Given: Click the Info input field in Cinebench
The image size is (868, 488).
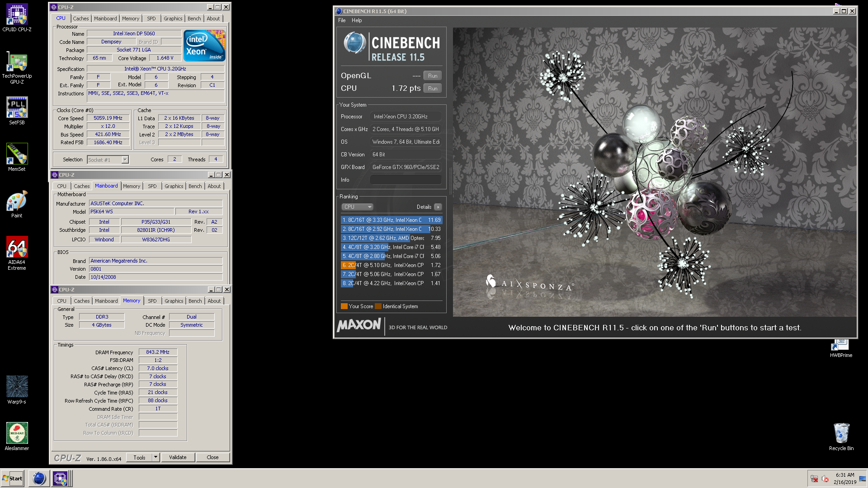Looking at the screenshot, I should coord(406,180).
